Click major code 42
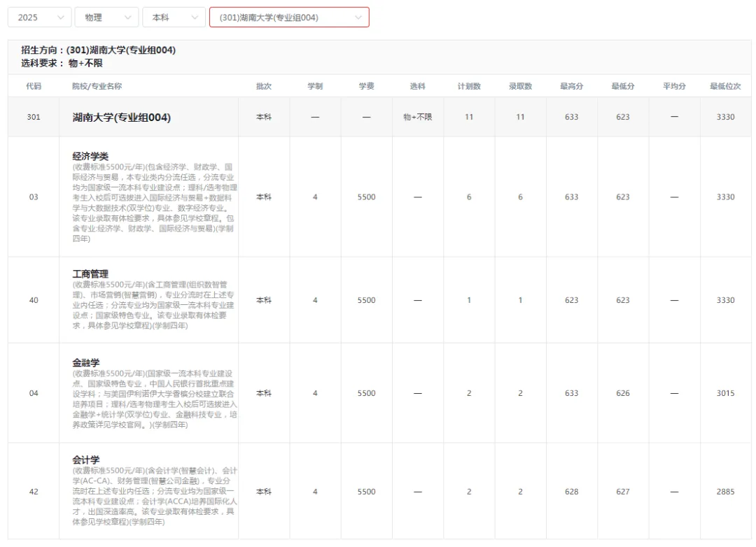 [x=34, y=492]
